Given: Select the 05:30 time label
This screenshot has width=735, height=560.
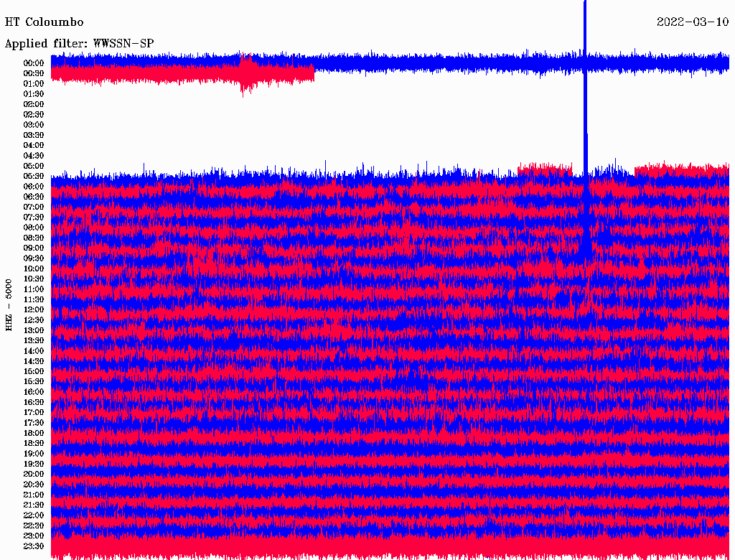Looking at the screenshot, I should click(x=34, y=176).
